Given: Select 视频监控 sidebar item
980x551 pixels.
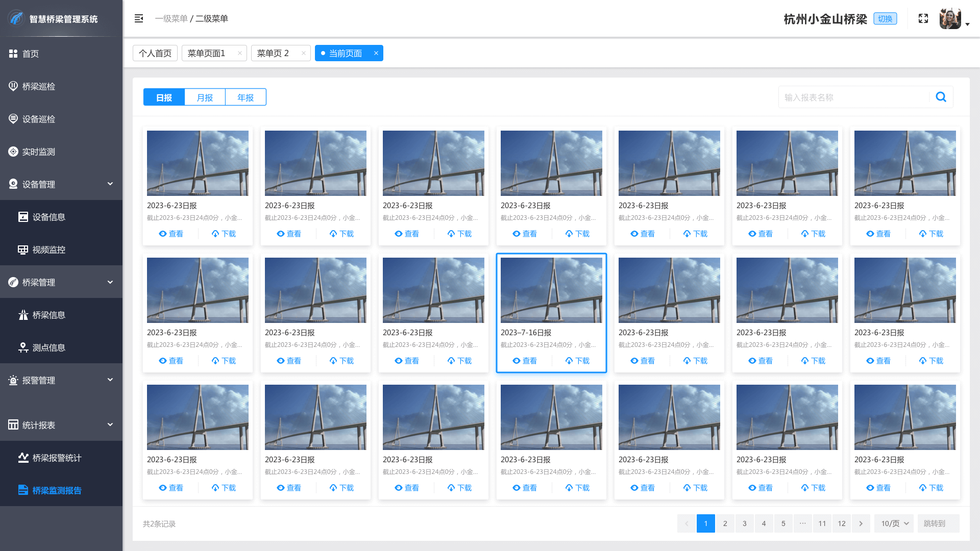Looking at the screenshot, I should pyautogui.click(x=48, y=249).
